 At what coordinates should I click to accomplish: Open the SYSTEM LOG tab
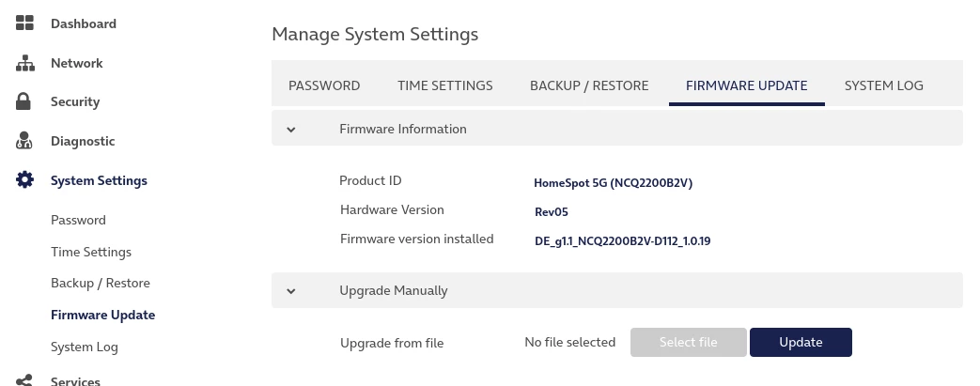tap(883, 85)
